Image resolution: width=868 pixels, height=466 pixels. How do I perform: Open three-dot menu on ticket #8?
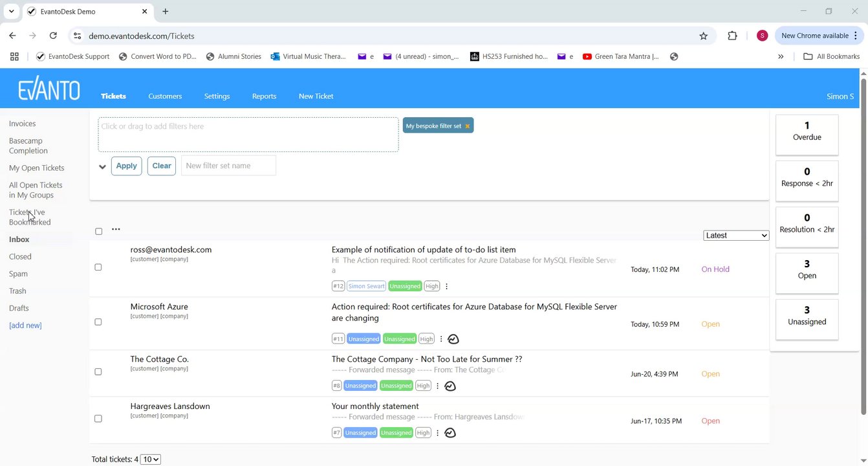[x=437, y=386]
